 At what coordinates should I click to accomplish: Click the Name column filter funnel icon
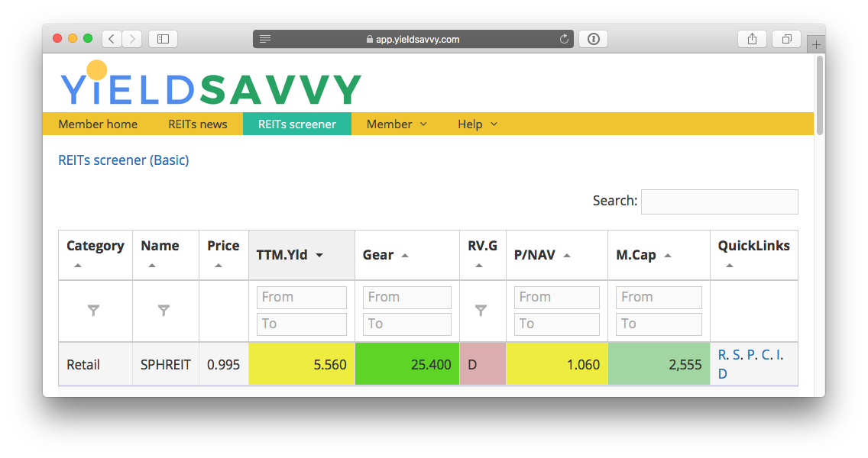point(164,310)
